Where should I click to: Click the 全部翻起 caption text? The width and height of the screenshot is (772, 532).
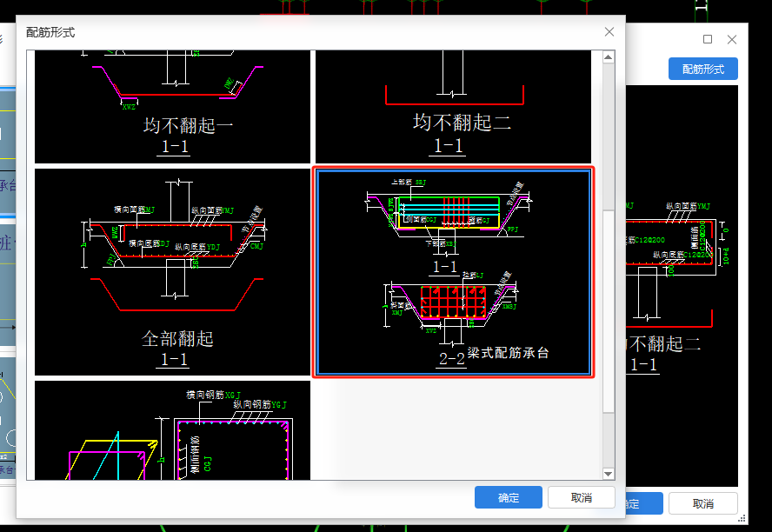click(x=177, y=339)
